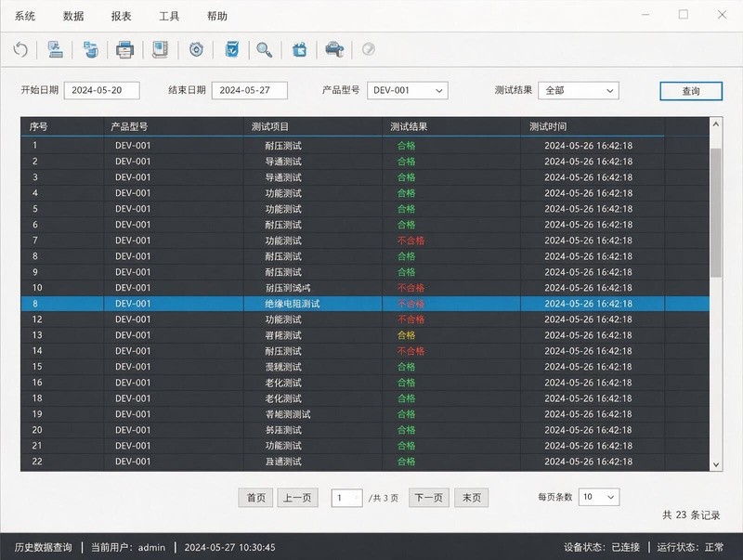The image size is (743, 560).
Task: Click the 上一页 previous page button
Action: point(297,498)
